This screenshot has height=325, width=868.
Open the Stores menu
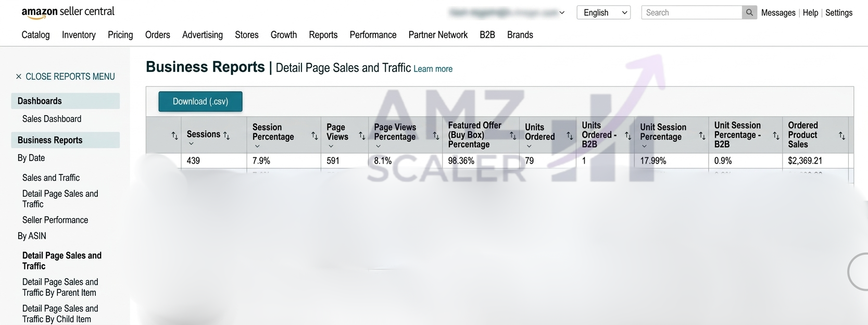(x=247, y=35)
